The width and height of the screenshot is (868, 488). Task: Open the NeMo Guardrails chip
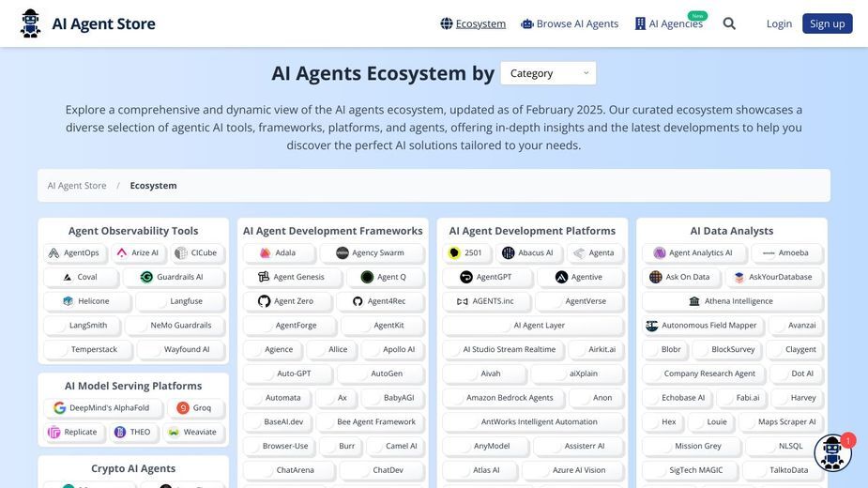tap(175, 325)
